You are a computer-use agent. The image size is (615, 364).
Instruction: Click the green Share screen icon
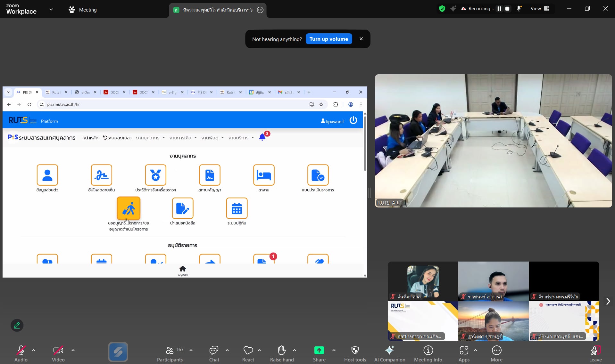319,351
